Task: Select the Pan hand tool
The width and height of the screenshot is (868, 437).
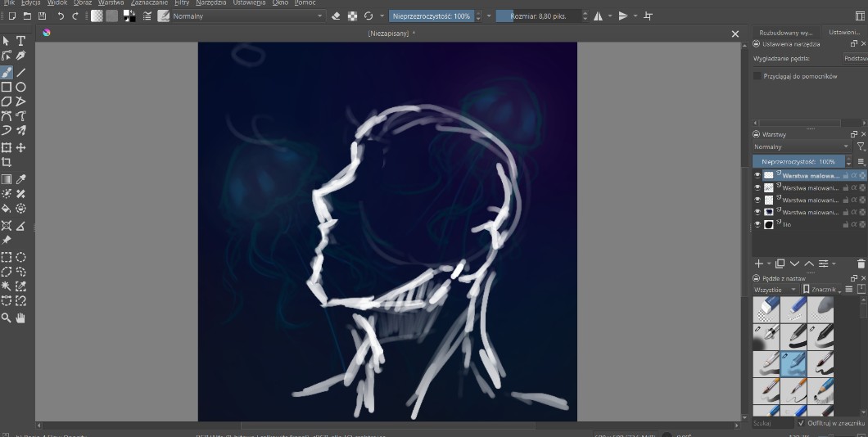Action: [x=21, y=317]
